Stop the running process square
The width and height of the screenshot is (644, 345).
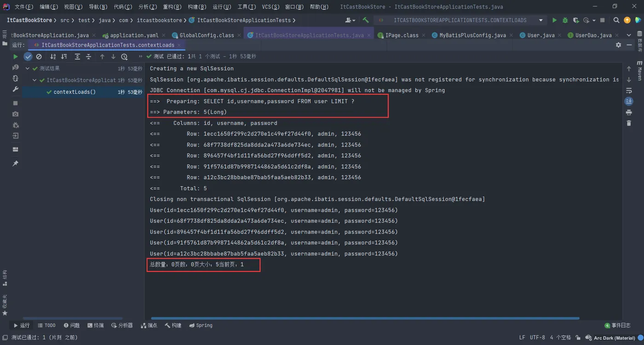[x=15, y=103]
